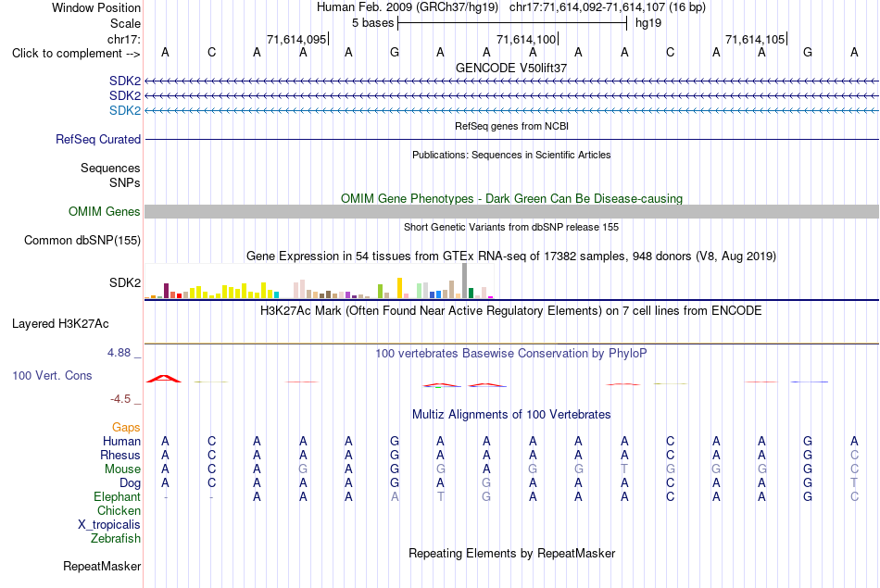880x588 pixels.
Task: Click the large red PhyloP conservation peak
Action: (164, 379)
